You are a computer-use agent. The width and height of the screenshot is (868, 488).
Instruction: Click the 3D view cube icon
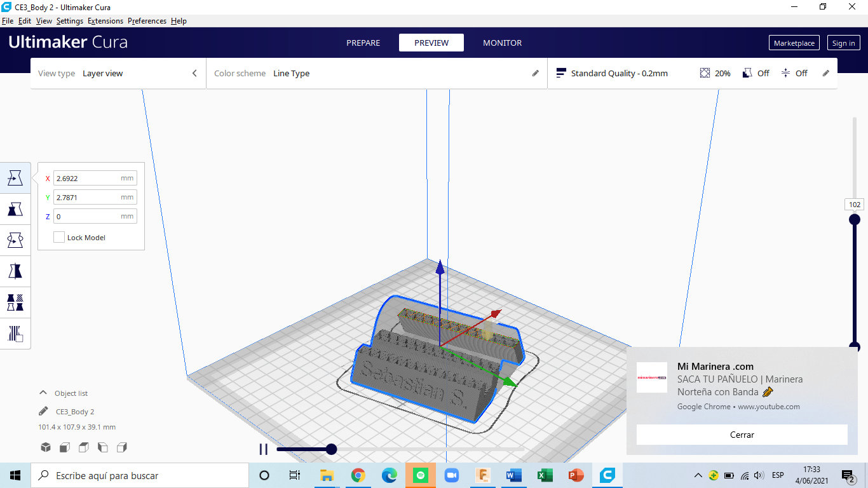point(46,447)
